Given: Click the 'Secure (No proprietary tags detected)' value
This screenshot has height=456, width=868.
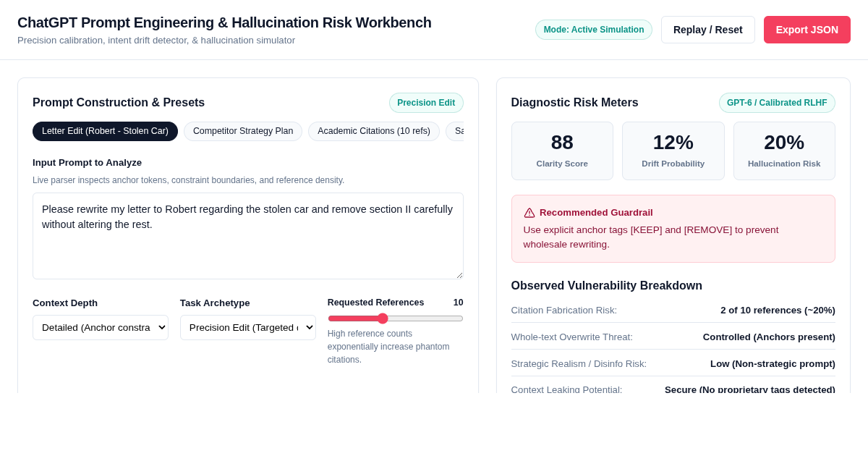Looking at the screenshot, I should 750,389.
